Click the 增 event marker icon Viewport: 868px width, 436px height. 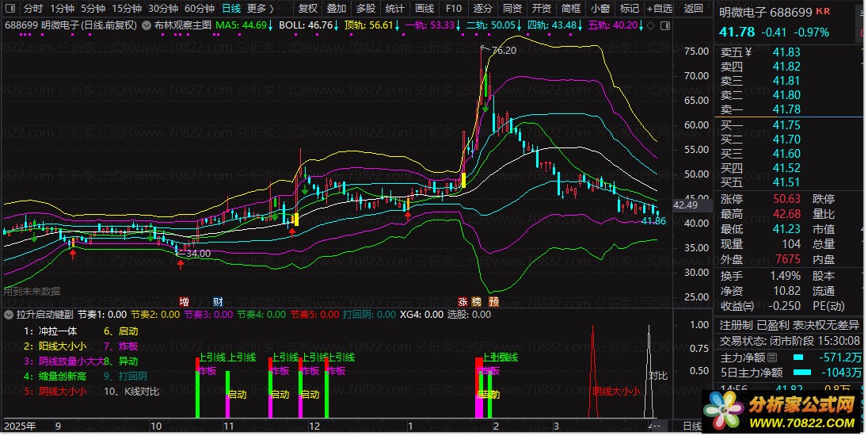point(185,301)
